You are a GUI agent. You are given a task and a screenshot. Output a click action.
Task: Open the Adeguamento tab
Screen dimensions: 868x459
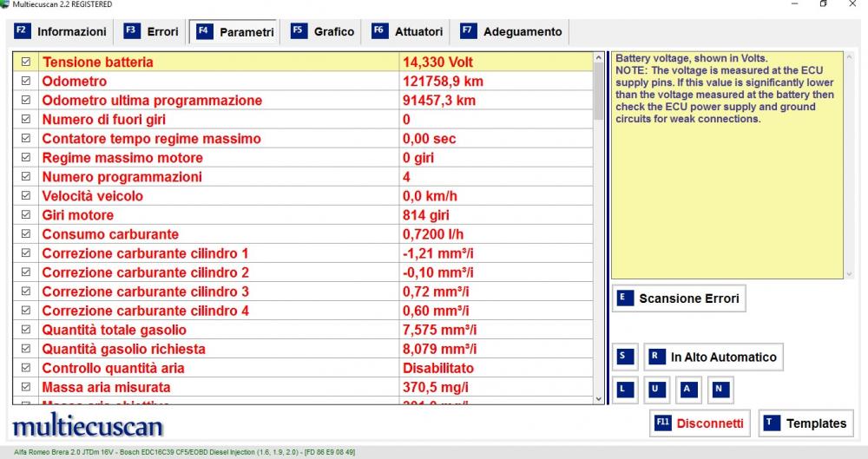511,31
